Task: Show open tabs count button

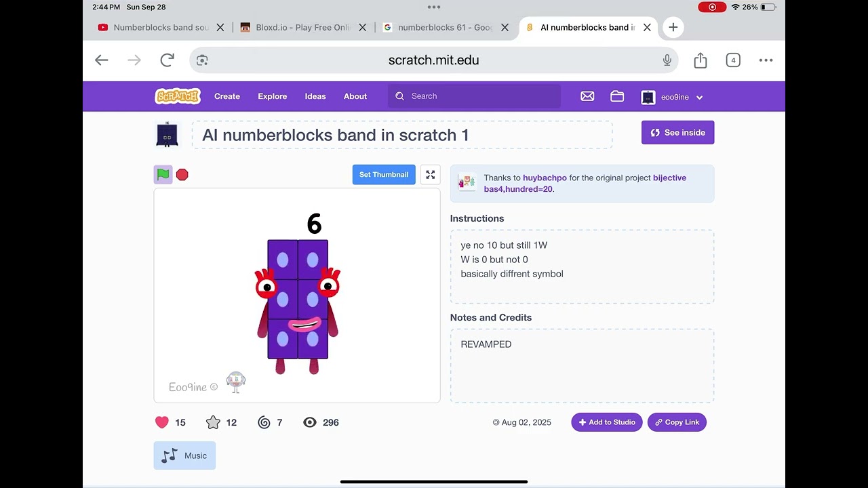Action: click(x=733, y=60)
